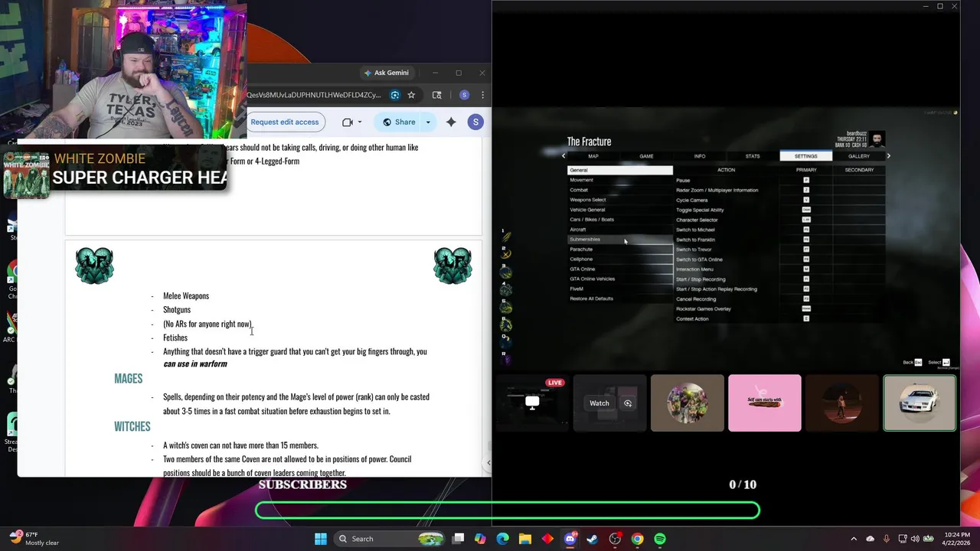Select the MAP tab in pause menu

(x=593, y=156)
